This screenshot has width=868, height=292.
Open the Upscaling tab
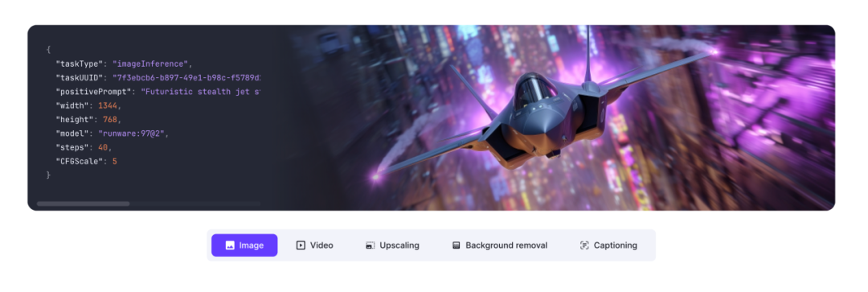[x=392, y=245]
